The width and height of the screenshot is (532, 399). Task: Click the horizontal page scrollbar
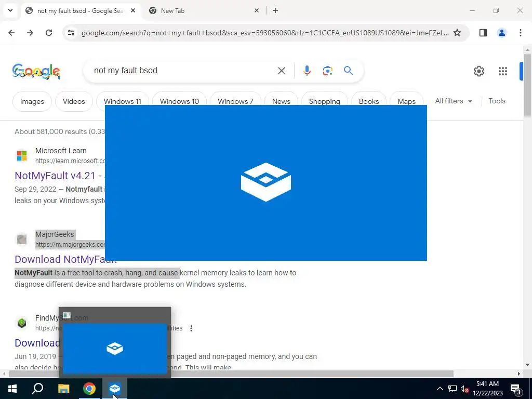pos(231,374)
